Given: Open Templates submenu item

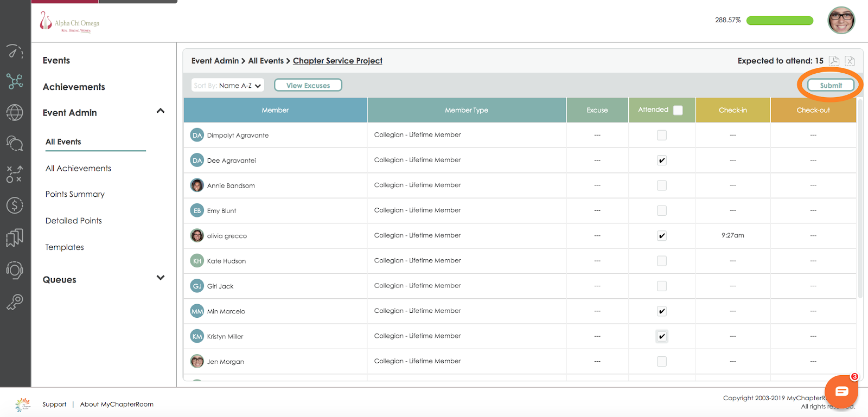Looking at the screenshot, I should click(65, 247).
